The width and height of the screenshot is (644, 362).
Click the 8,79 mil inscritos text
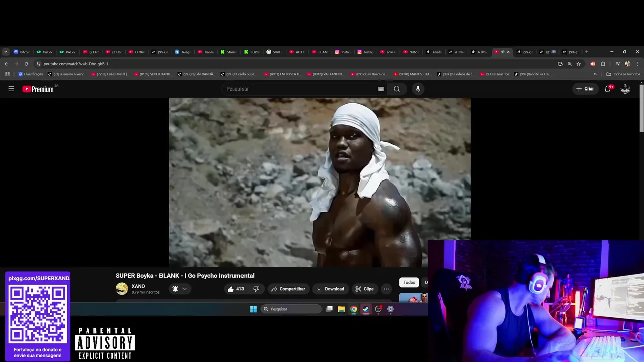pos(145,292)
